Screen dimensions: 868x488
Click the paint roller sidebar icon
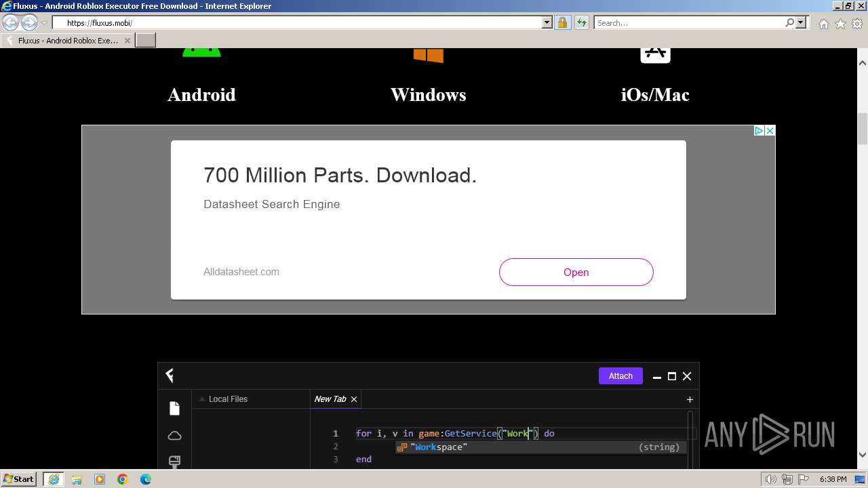(174, 462)
